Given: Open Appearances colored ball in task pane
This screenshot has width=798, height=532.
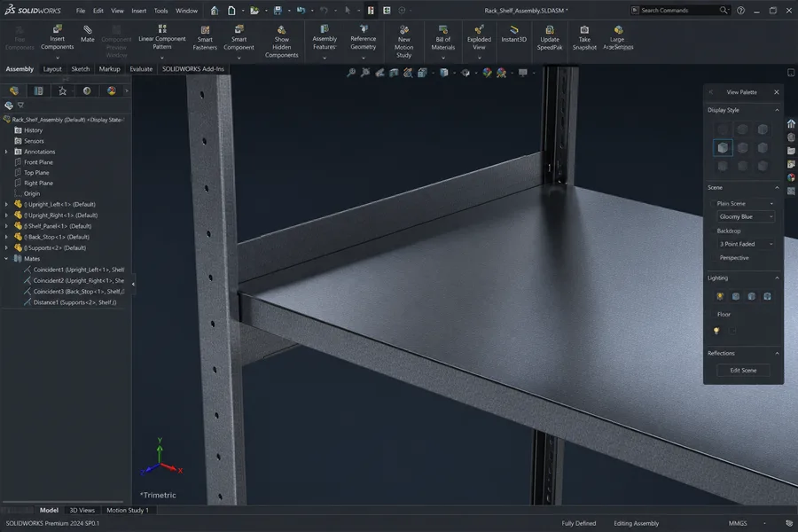Looking at the screenshot, I should point(791,177).
